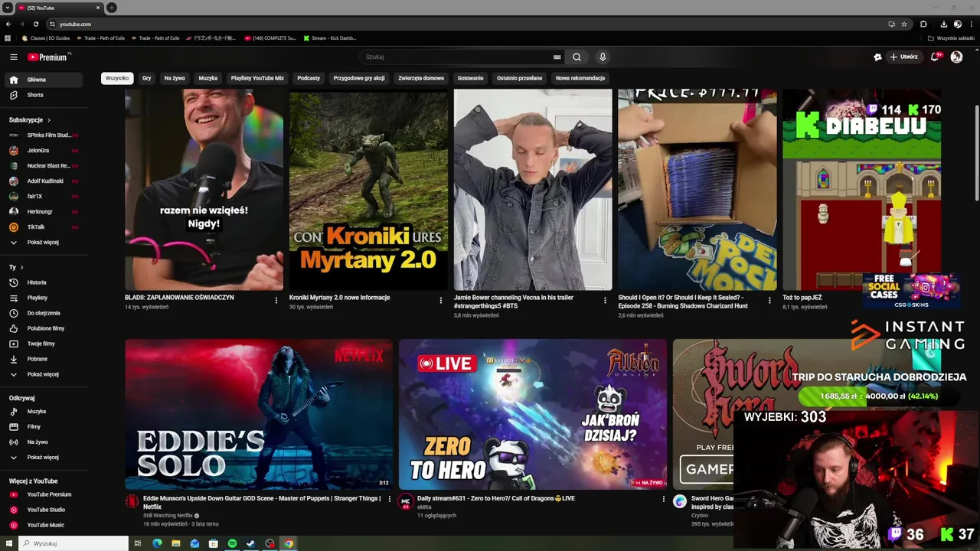Open the Chrome tab search dropdown arrow
980x551 pixels.
point(7,8)
